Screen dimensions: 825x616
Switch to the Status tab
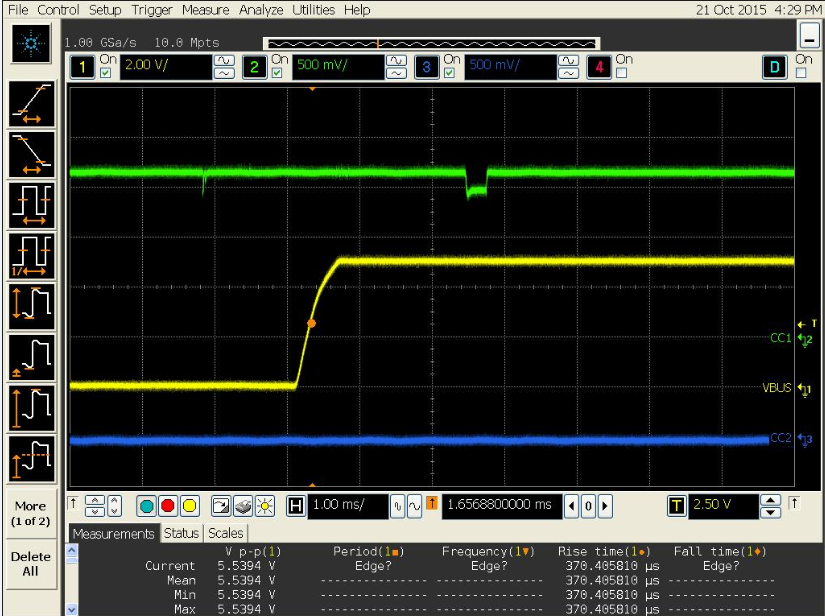[x=181, y=533]
